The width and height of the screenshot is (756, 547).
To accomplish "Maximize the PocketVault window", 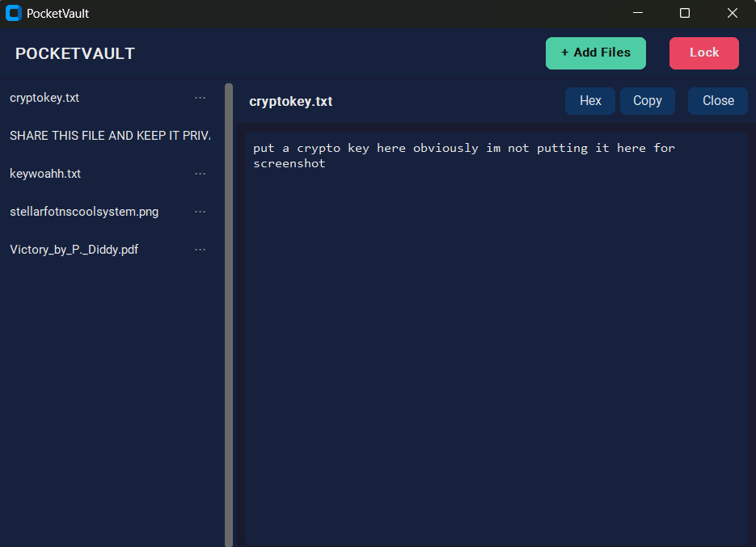I will (685, 13).
